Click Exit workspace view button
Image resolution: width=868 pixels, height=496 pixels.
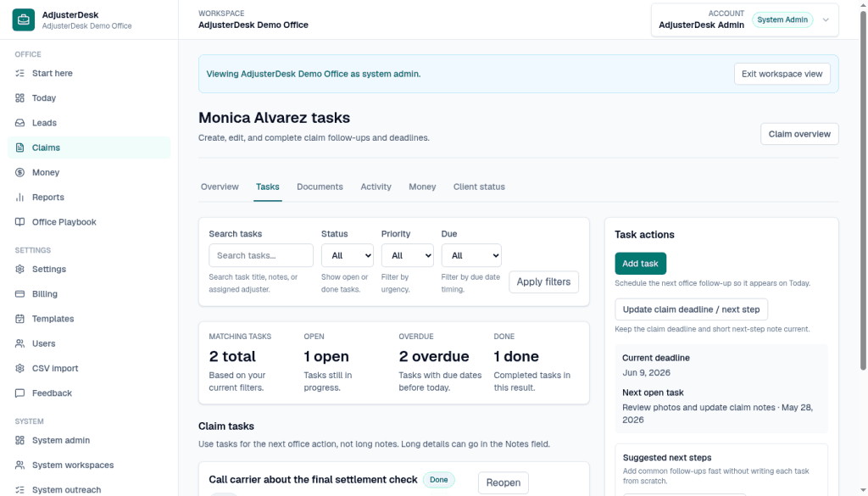(x=782, y=74)
